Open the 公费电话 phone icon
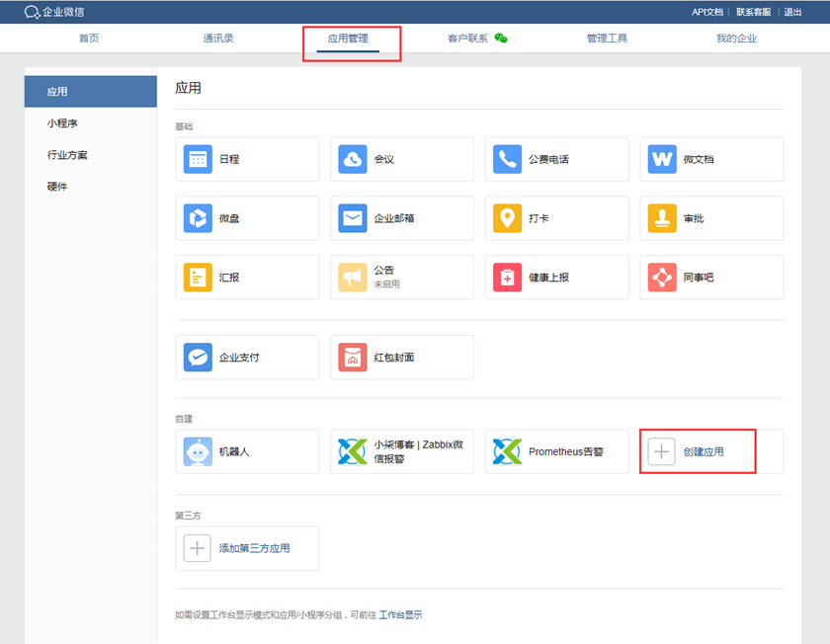This screenshot has width=830, height=644. click(508, 159)
